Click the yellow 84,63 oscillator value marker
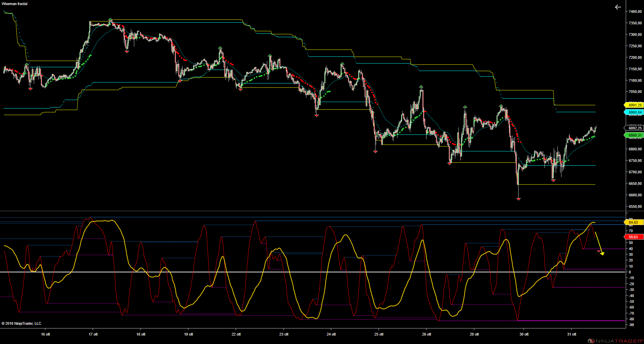 coord(634,222)
